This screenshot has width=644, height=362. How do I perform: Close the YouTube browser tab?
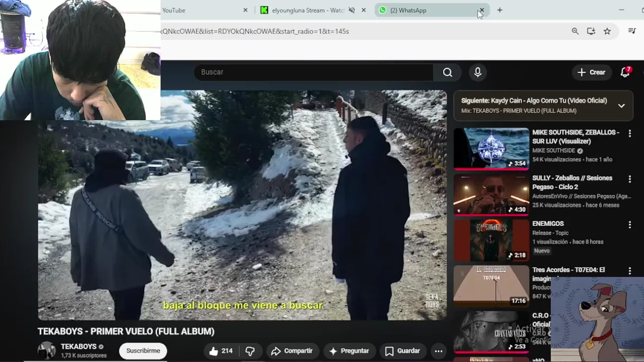pos(246,10)
